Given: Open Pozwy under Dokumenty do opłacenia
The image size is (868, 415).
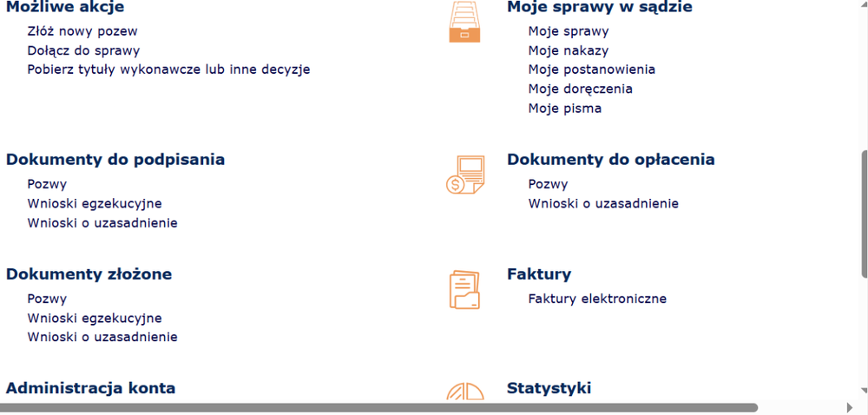Looking at the screenshot, I should coord(548,184).
